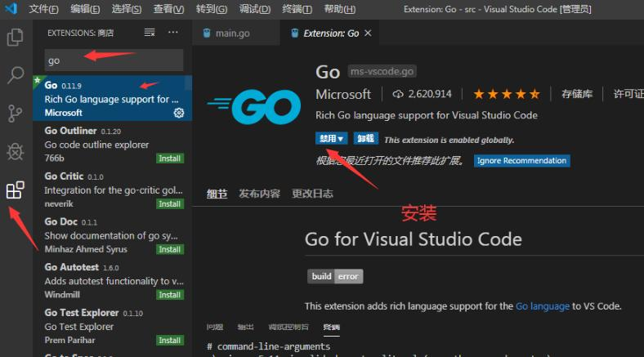The height and width of the screenshot is (357, 644).
Task: Open the Source Control view
Action: (x=16, y=114)
